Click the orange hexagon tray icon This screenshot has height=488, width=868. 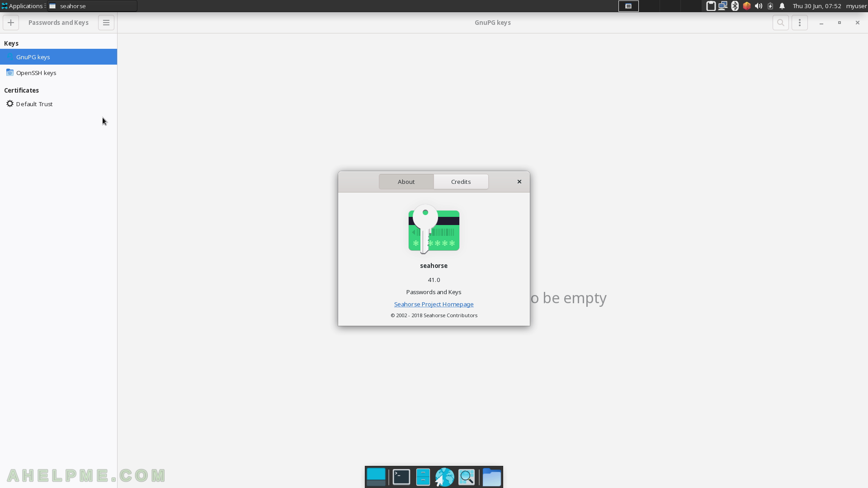(747, 6)
